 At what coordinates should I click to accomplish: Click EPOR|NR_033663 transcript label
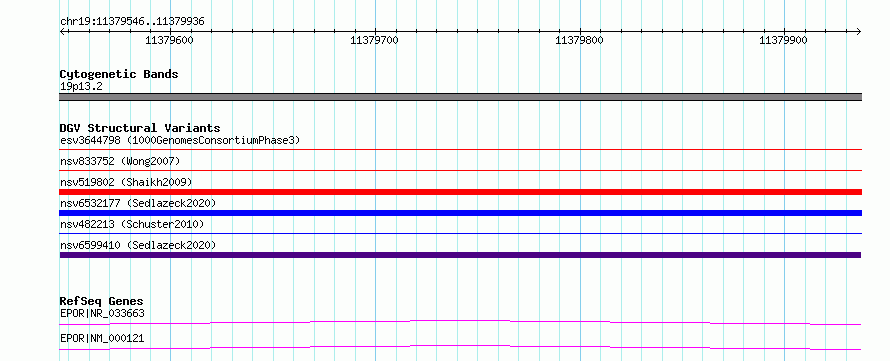102,313
